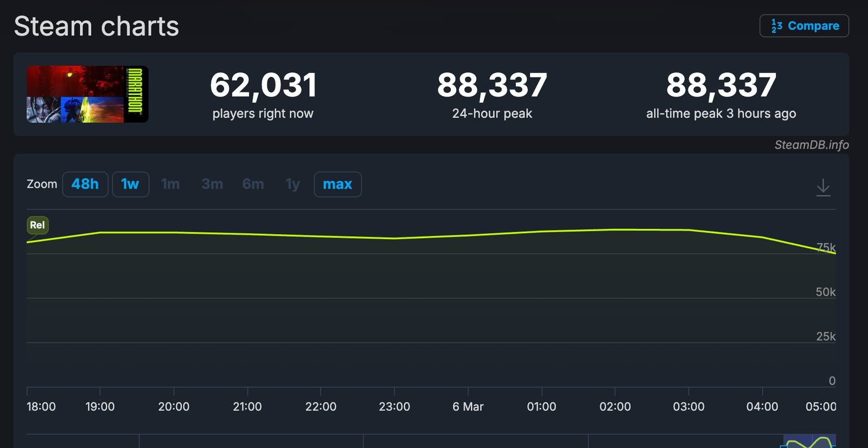
Task: Pick the 1y zoom option
Action: coord(292,184)
